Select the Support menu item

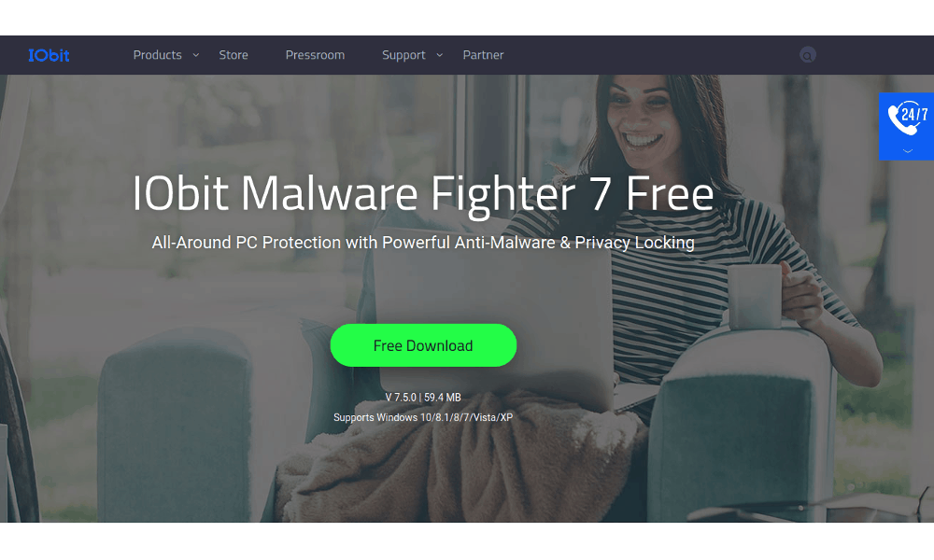click(403, 55)
